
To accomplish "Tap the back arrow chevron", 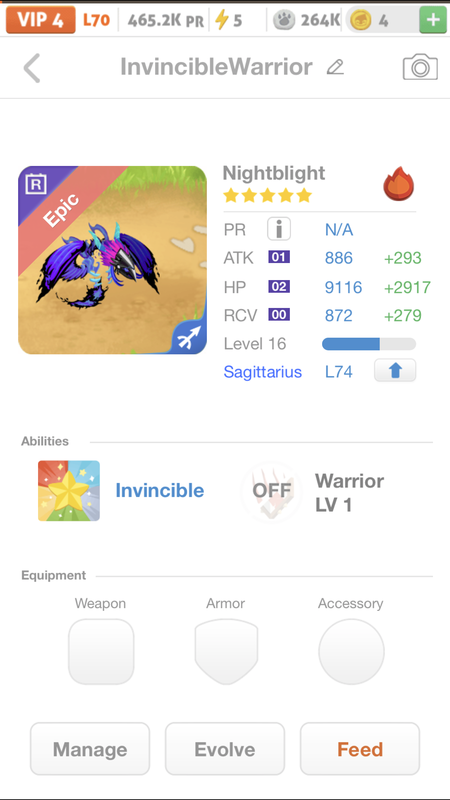I will pyautogui.click(x=32, y=68).
